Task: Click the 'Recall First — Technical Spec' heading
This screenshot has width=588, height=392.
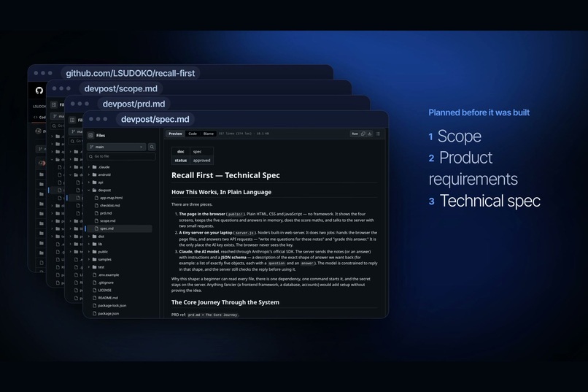Action: click(x=225, y=175)
